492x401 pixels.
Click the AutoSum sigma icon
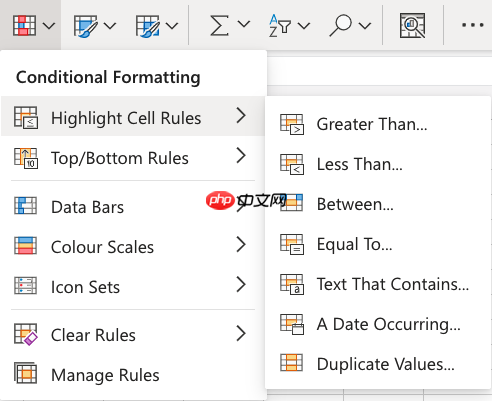click(219, 25)
